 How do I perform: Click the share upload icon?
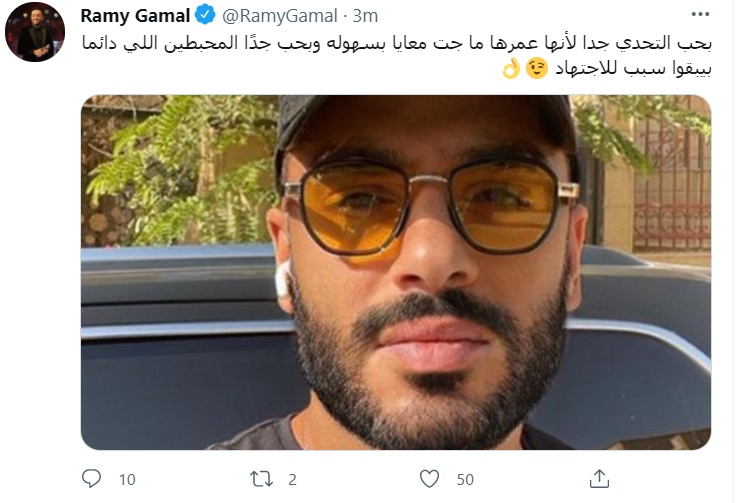599,479
